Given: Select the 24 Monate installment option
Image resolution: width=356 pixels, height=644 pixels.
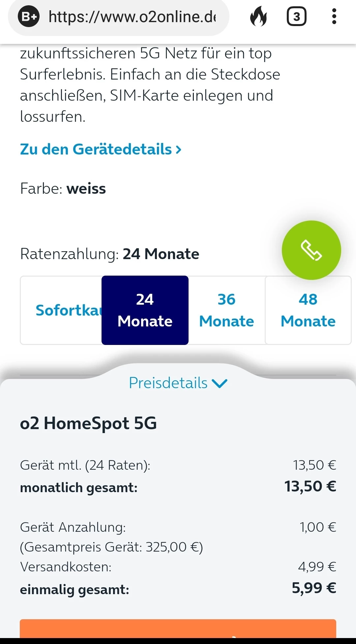Looking at the screenshot, I should 145,310.
